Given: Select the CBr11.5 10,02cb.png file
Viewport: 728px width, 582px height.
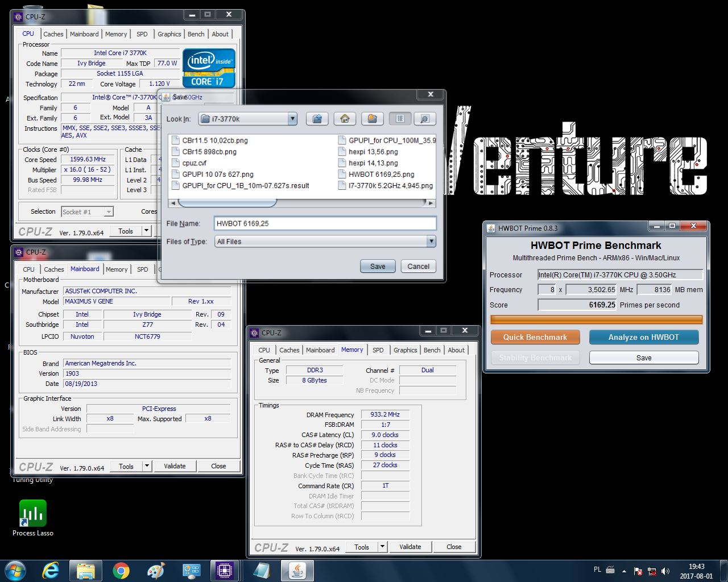Looking at the screenshot, I should click(209, 140).
